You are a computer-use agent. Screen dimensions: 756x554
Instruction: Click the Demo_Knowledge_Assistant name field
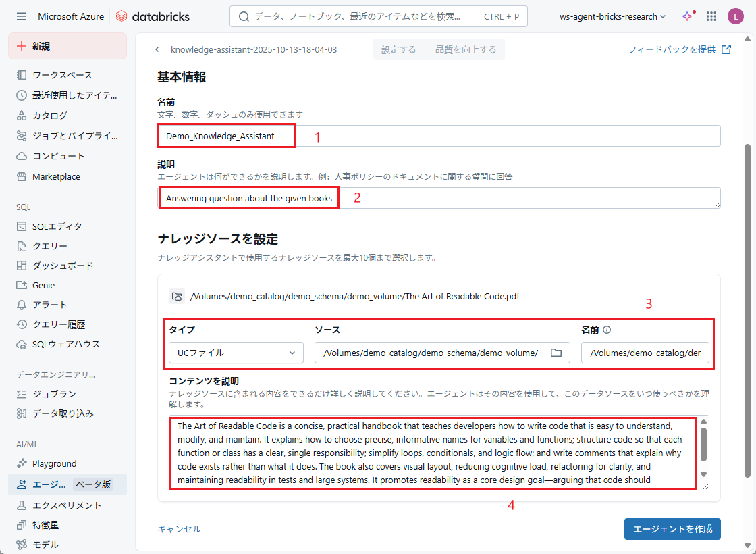[x=439, y=136]
